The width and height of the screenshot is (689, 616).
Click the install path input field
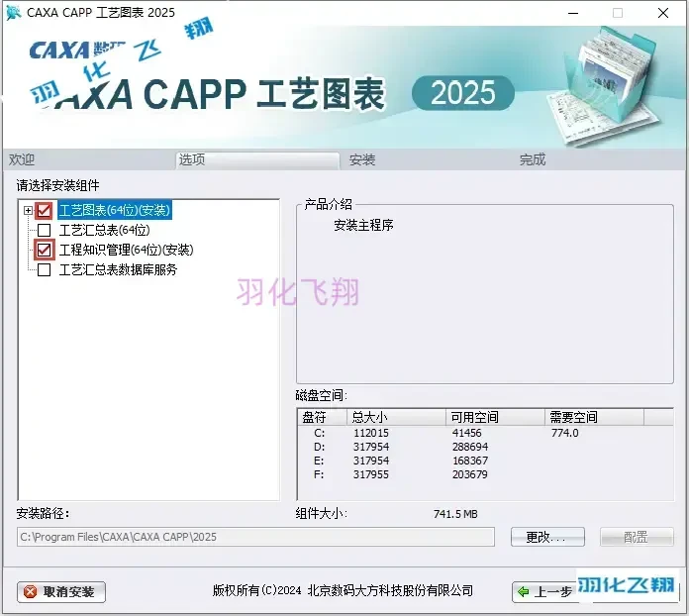[x=255, y=537]
